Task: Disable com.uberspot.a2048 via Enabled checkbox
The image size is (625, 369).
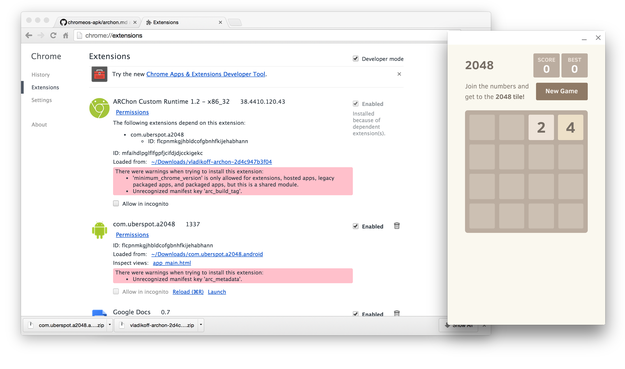Action: click(x=356, y=226)
